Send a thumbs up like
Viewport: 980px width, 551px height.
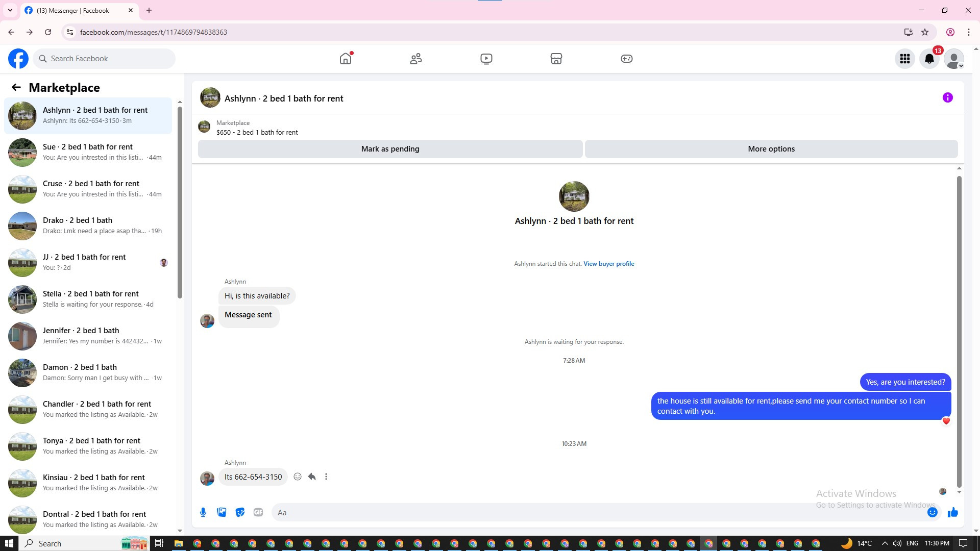952,512
